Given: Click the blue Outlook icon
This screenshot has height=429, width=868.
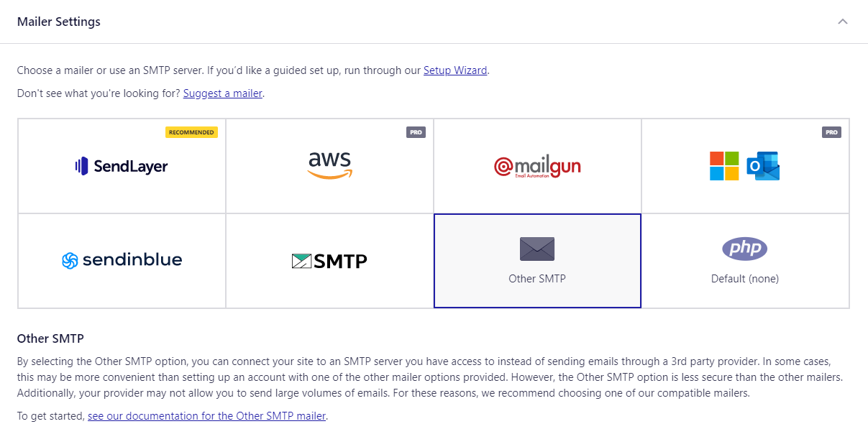Looking at the screenshot, I should [763, 166].
